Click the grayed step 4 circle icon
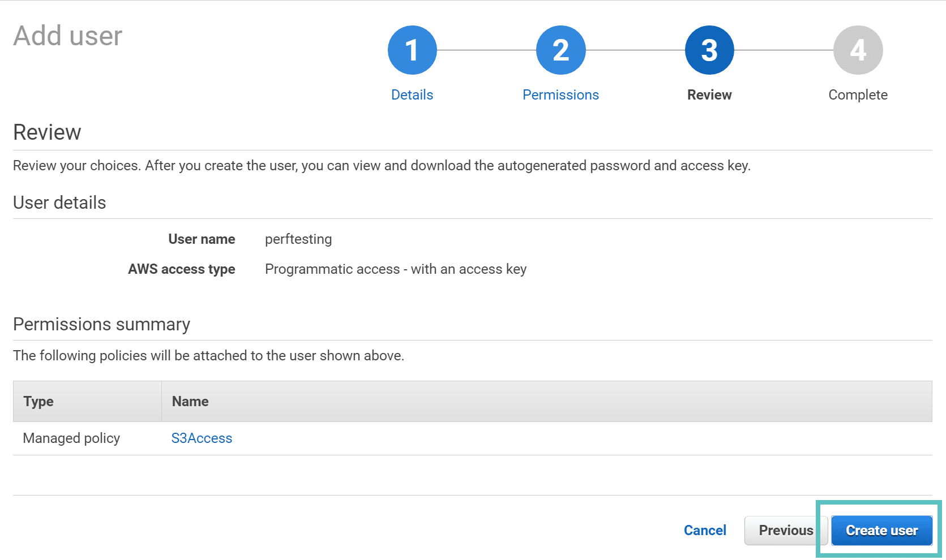Image resolution: width=946 pixels, height=560 pixels. (x=858, y=49)
